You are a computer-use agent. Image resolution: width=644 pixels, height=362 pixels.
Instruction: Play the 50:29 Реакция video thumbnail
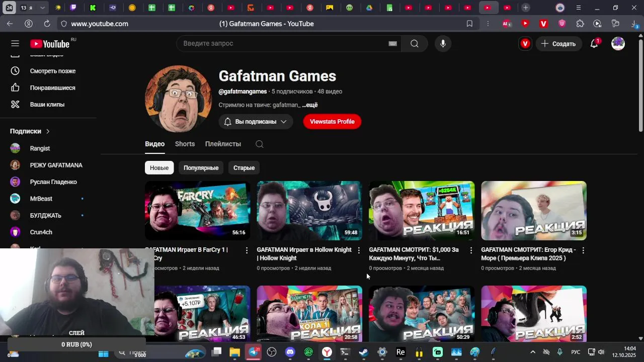pos(422,314)
